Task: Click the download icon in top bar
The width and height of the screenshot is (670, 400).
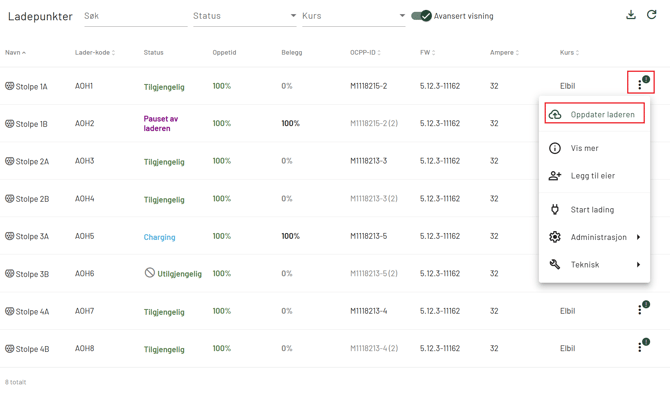Action: [x=631, y=15]
